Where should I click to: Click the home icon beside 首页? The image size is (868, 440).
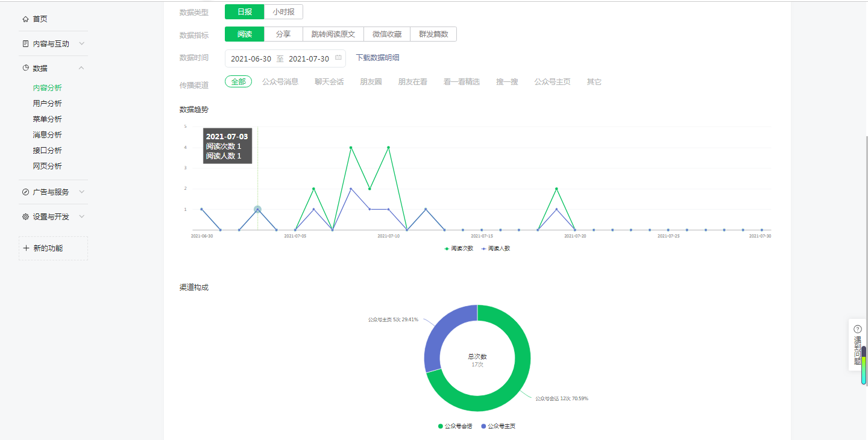pos(25,19)
